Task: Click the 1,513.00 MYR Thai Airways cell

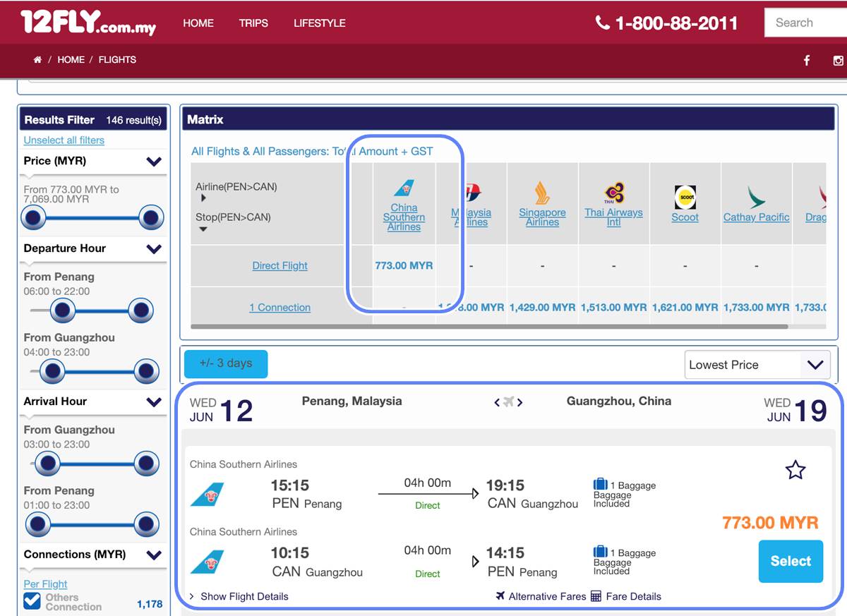Action: (614, 308)
